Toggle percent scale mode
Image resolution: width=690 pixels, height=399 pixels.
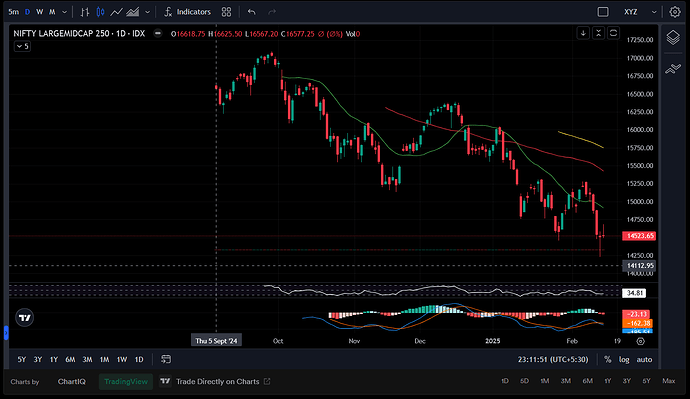tap(608, 359)
